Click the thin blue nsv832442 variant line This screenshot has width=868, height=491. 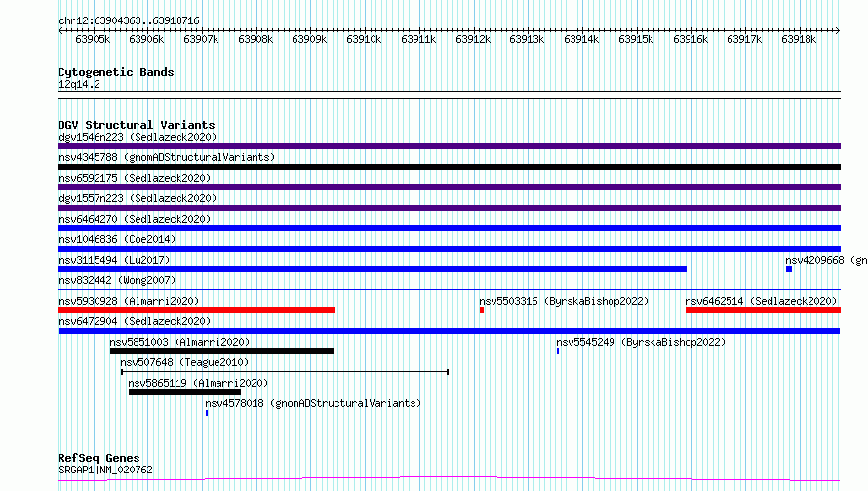449,289
